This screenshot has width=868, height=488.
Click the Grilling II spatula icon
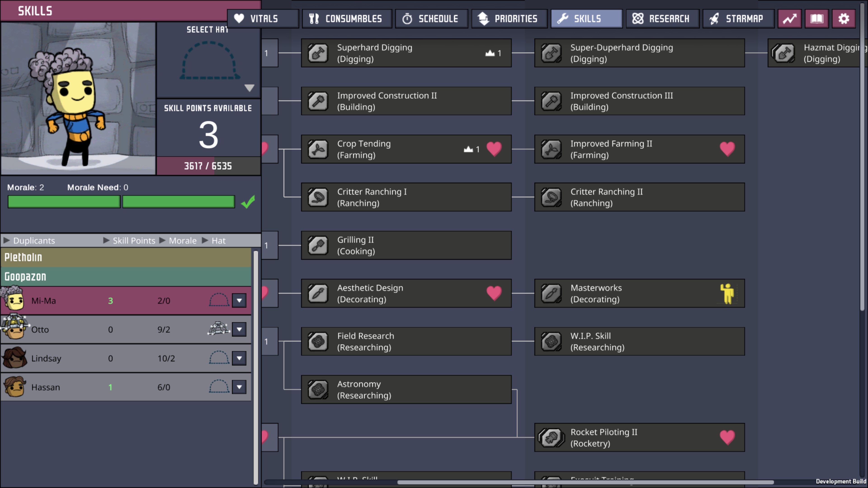pyautogui.click(x=318, y=245)
